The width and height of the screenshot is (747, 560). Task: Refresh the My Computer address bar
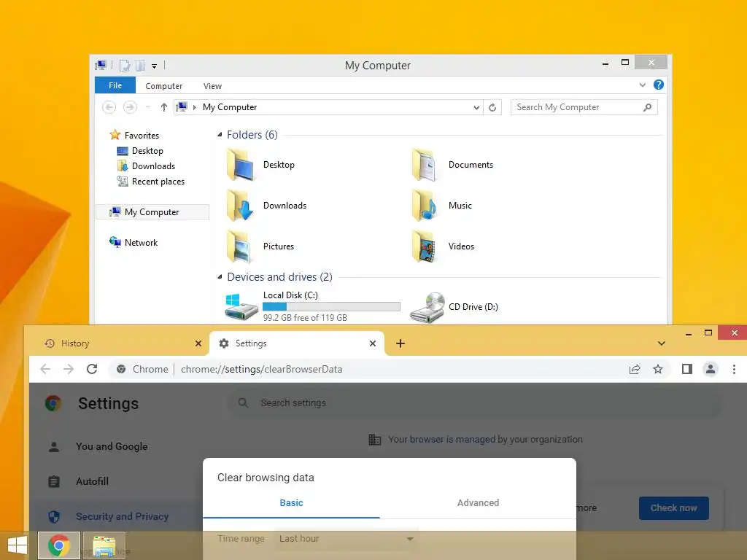click(x=492, y=107)
